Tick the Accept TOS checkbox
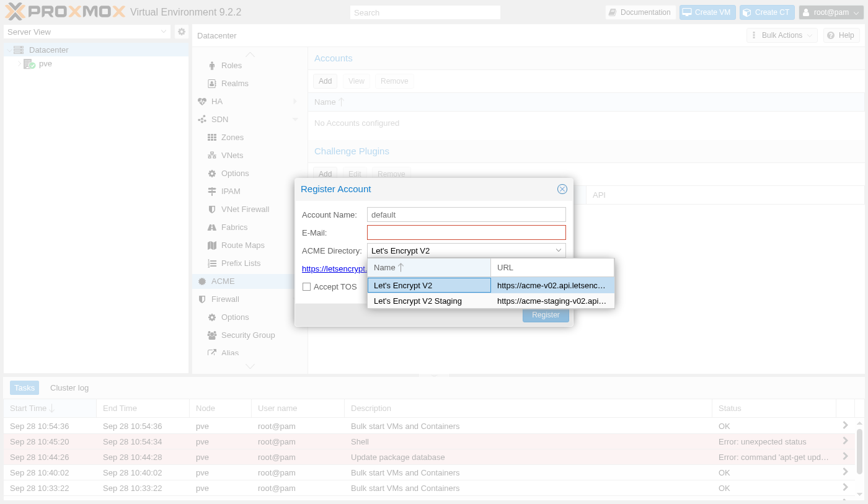The width and height of the screenshot is (868, 504). click(306, 287)
